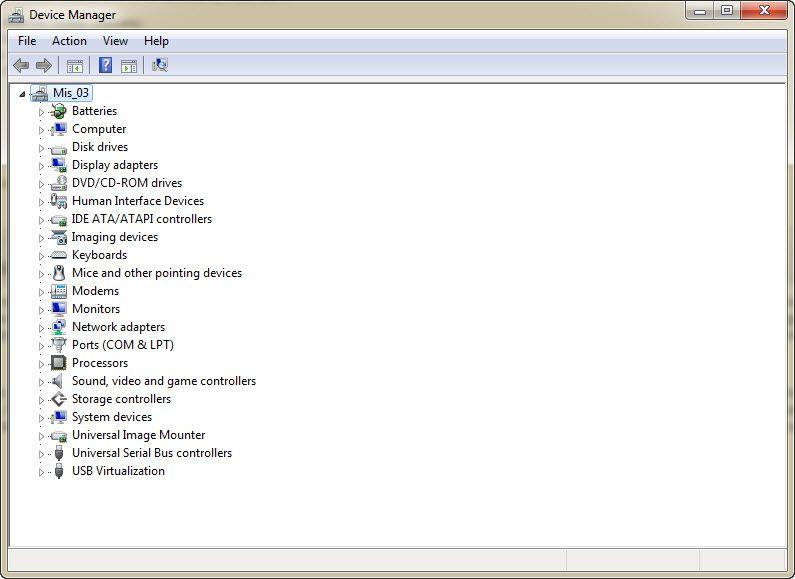Select the Disk drives label
Screen dimensions: 795x579
[100, 147]
